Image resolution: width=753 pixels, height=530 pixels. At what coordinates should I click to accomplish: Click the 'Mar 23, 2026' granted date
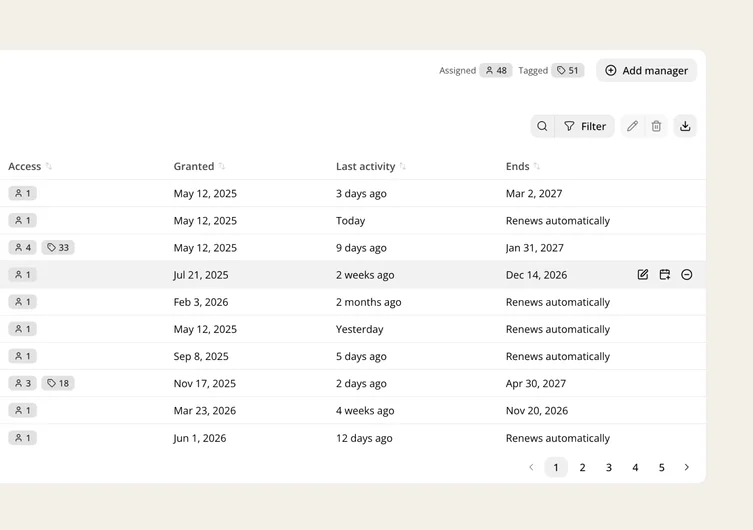205,410
